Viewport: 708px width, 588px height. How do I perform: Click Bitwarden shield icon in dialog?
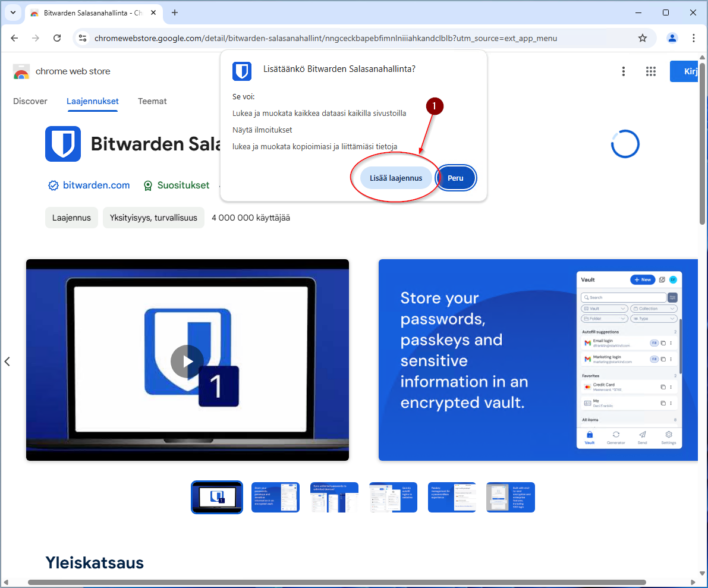(x=242, y=71)
